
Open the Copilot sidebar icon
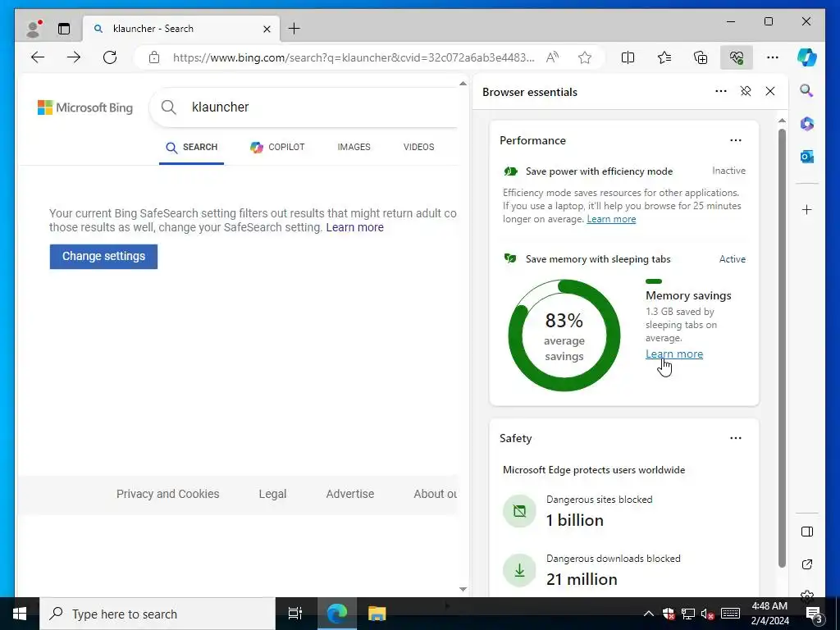point(807,57)
